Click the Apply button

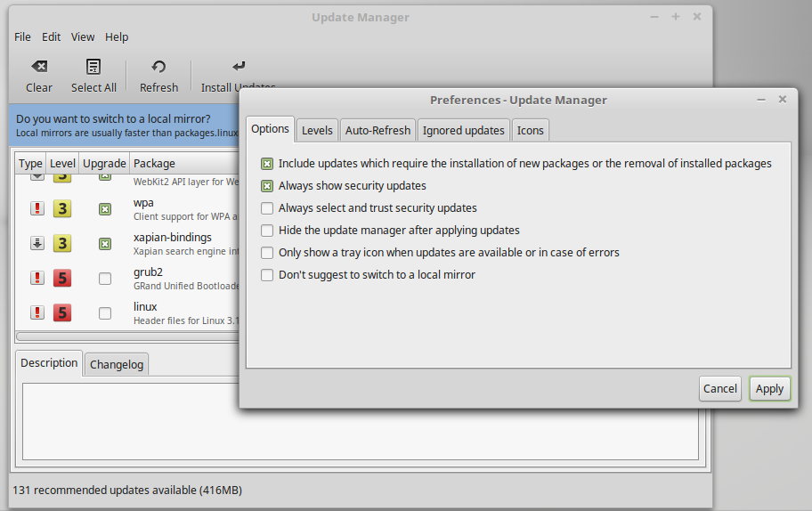point(769,388)
